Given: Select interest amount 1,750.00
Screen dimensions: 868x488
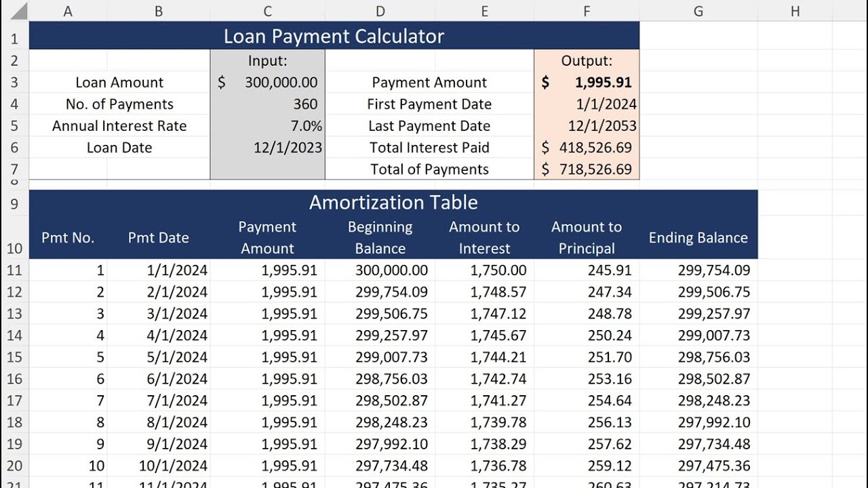Looking at the screenshot, I should click(x=484, y=270).
